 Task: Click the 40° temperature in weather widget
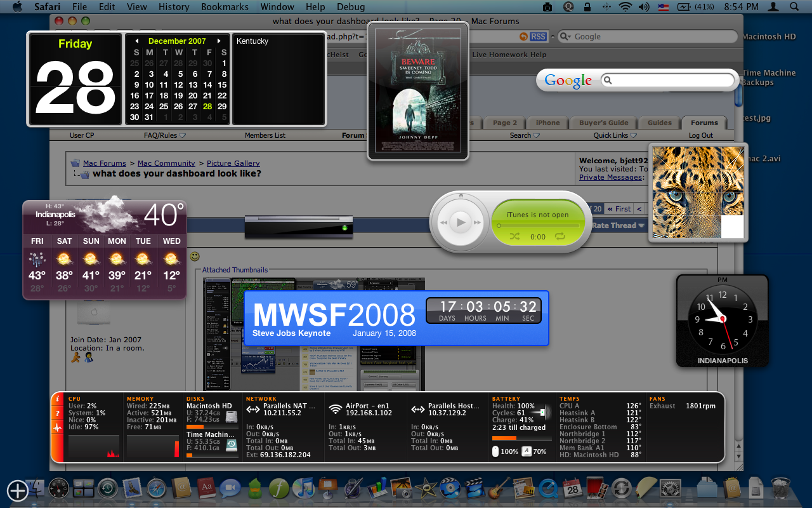tap(164, 215)
